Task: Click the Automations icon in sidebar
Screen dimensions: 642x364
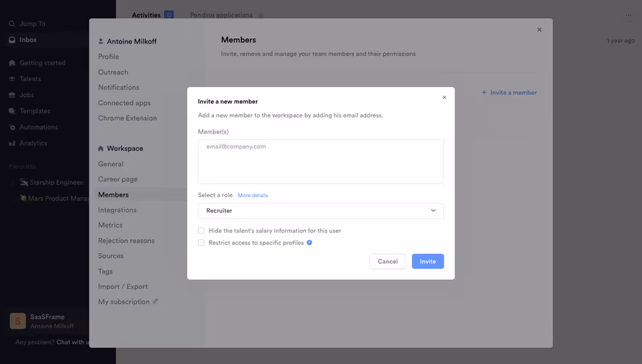Action: tap(12, 127)
